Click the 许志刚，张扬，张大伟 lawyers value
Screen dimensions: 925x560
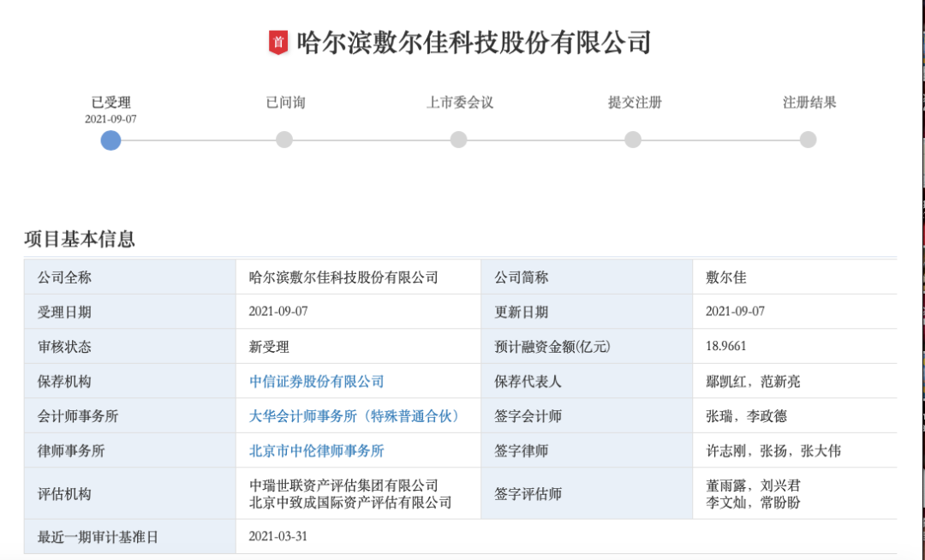[773, 451]
